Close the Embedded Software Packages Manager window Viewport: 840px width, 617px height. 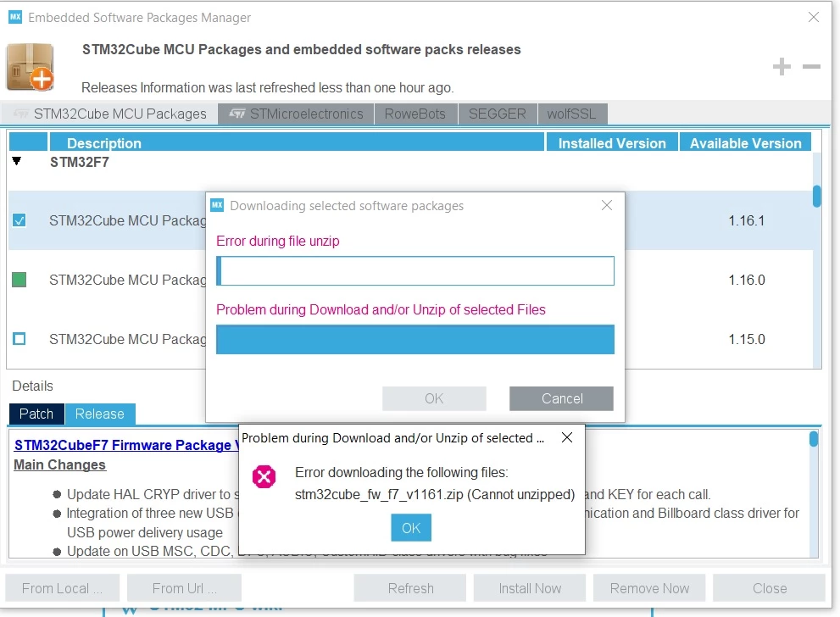pyautogui.click(x=813, y=17)
